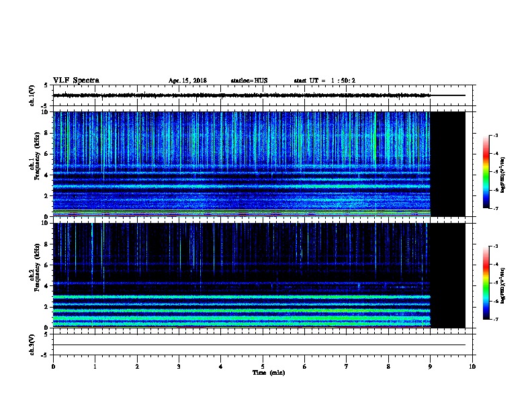Click time axis tick label "7"

[347, 366]
